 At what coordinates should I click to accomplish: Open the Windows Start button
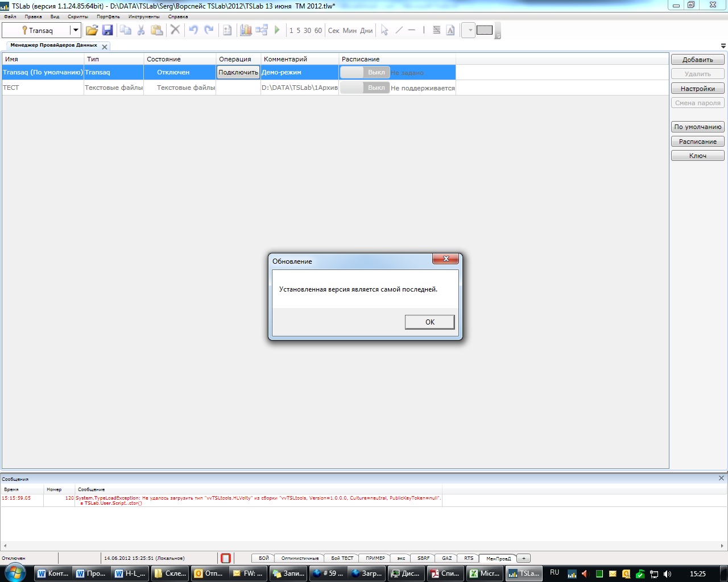[x=15, y=573]
